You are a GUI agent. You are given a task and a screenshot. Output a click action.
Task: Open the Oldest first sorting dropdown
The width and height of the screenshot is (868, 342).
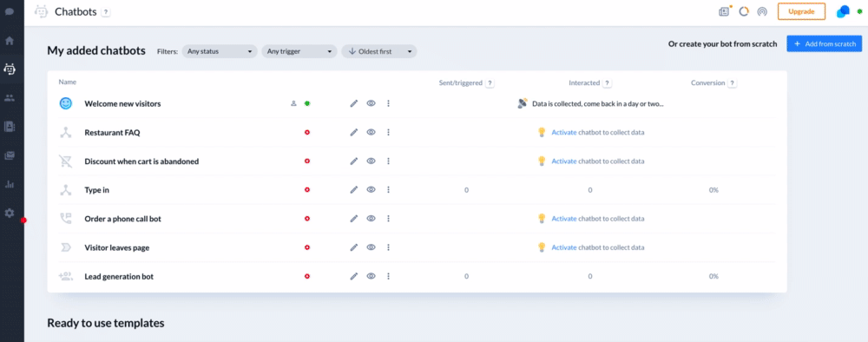(379, 51)
